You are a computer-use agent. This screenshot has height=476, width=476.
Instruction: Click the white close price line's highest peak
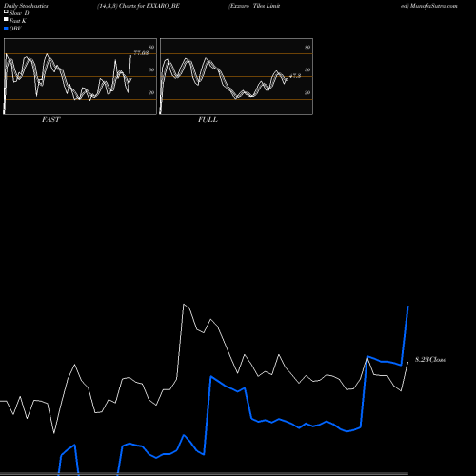[x=184, y=304]
